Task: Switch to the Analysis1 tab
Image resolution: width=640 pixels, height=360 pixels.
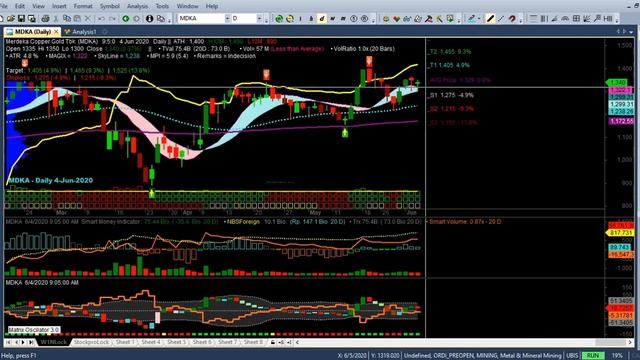Action: 80,31
